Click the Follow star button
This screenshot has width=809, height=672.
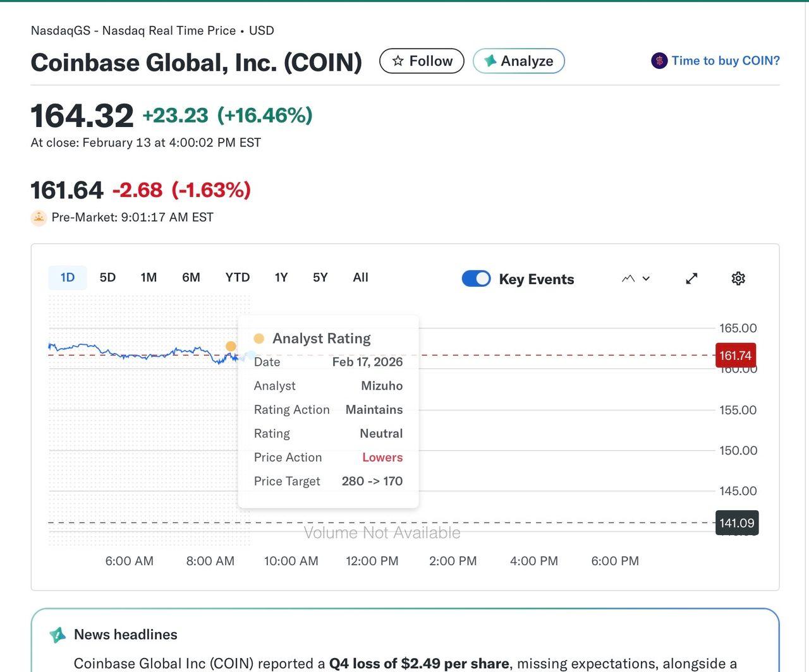[422, 61]
